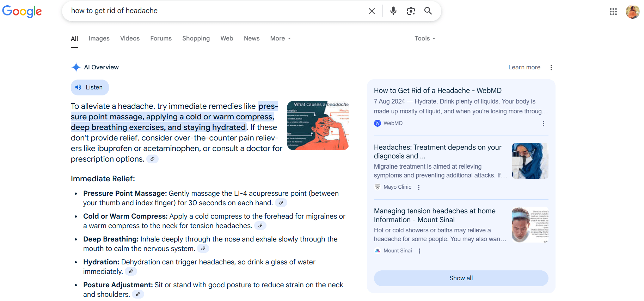This screenshot has width=644, height=301.
Task: Expand the Tools dropdown
Action: point(425,38)
